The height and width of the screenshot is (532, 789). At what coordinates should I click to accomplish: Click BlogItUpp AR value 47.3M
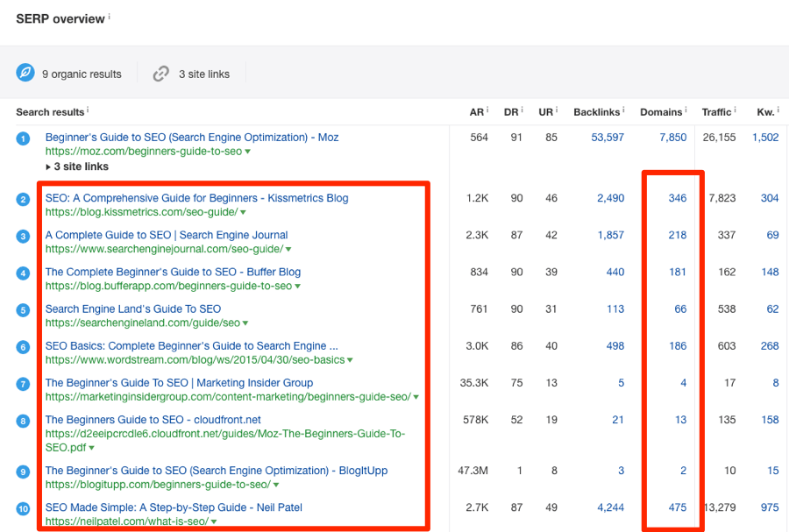coord(473,471)
